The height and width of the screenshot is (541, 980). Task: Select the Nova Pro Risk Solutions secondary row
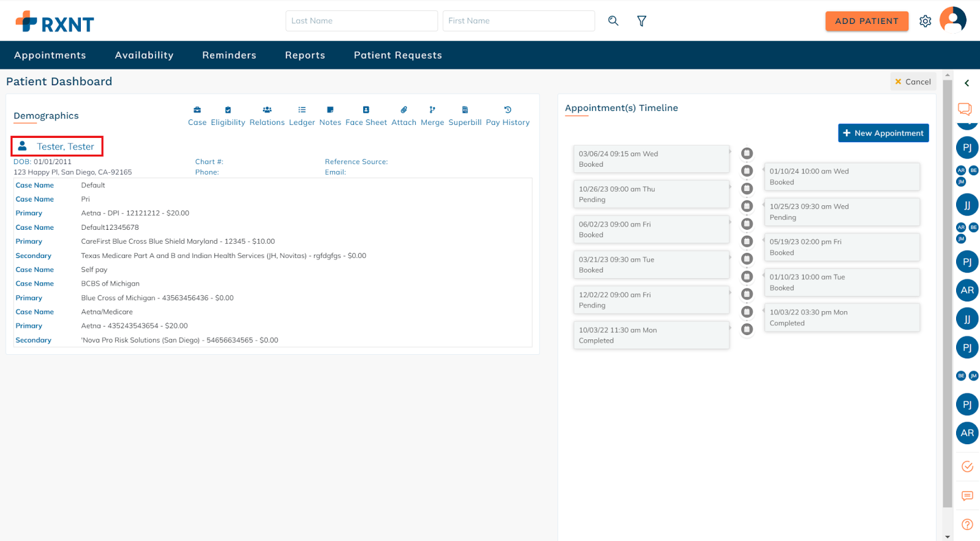click(x=273, y=340)
